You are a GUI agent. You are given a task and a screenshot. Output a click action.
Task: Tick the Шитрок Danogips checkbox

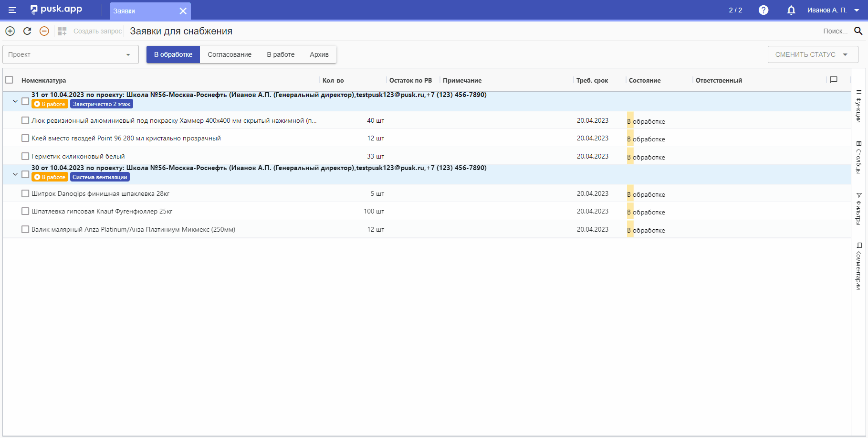pyautogui.click(x=25, y=193)
